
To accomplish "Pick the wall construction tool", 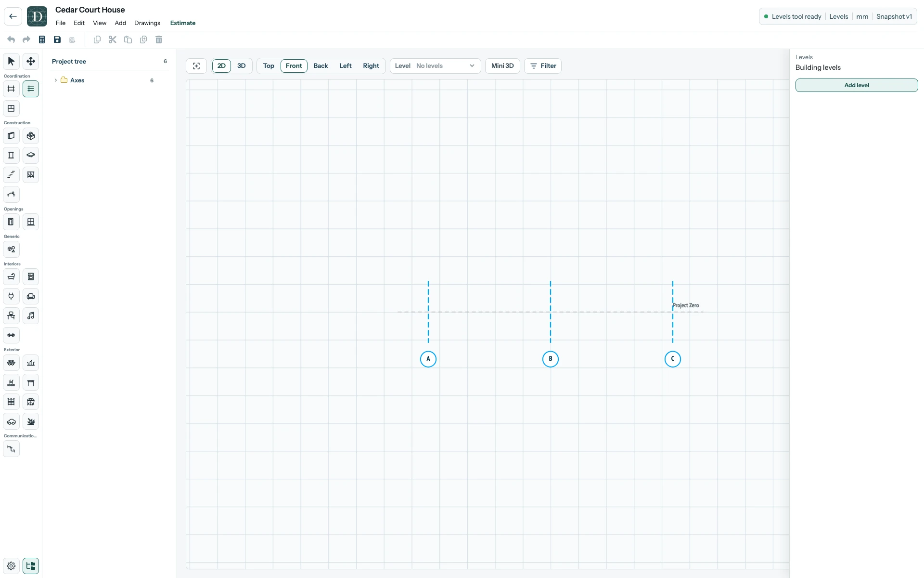I will point(11,136).
